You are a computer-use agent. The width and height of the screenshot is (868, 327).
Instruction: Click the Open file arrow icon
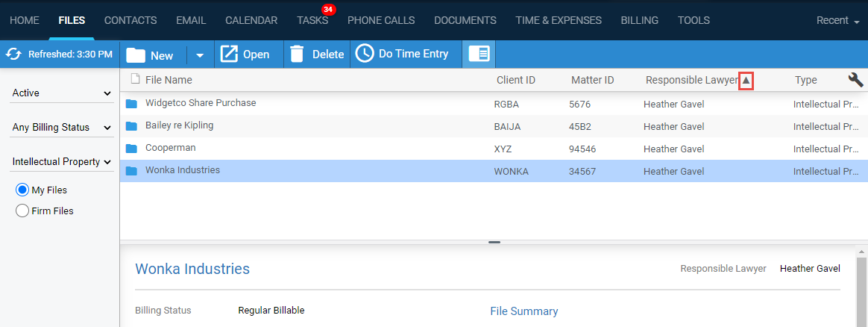[x=230, y=54]
